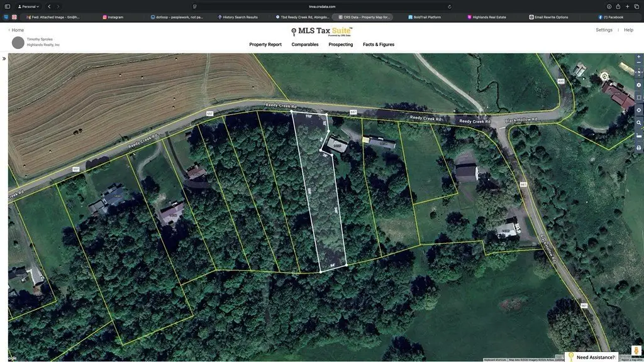644x362 pixels.
Task: Print the property map
Action: tap(639, 148)
